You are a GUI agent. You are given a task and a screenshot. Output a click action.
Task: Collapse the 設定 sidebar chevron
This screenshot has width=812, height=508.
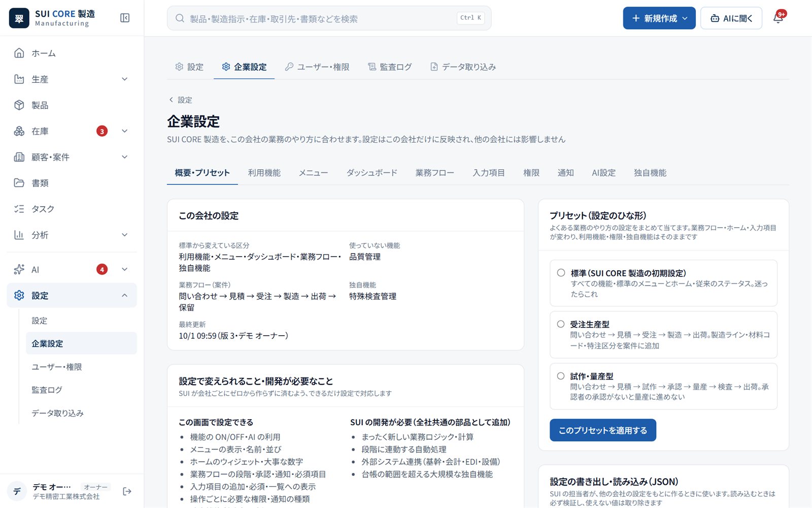125,295
